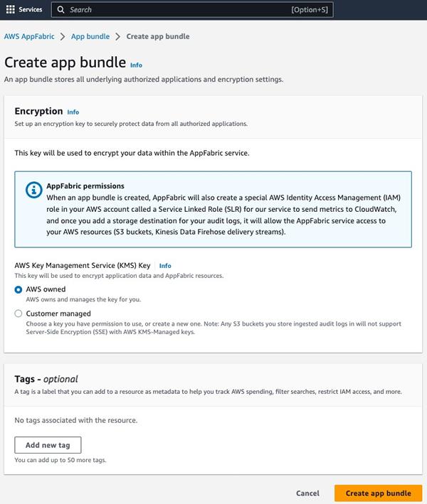Open Info link beside KMS Key label
Image resolution: width=427 pixels, height=504 pixels.
[x=165, y=266]
